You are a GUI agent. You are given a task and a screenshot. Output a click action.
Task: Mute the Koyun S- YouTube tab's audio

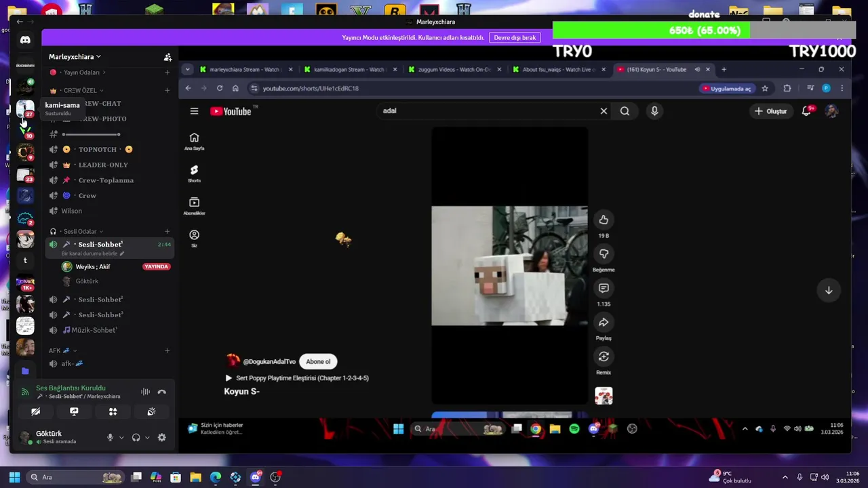697,69
